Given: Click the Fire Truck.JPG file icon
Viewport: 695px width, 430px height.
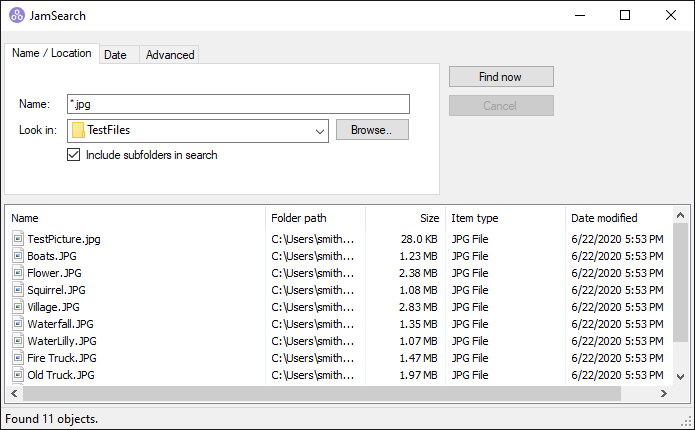Looking at the screenshot, I should click(x=18, y=358).
